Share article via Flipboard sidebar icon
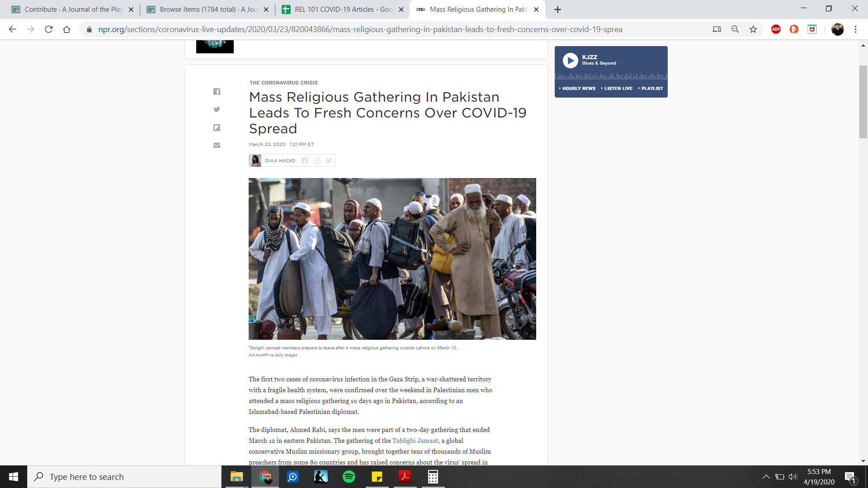 tap(217, 127)
